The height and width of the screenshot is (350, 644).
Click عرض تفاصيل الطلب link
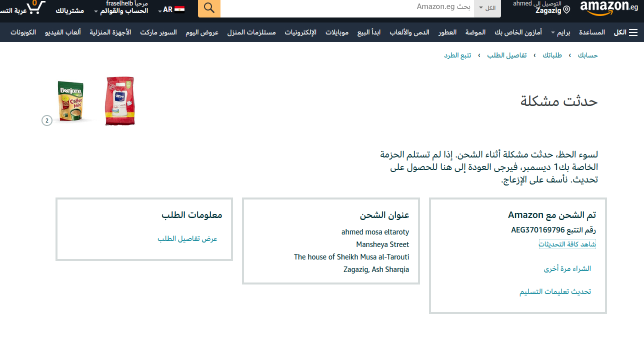187,238
